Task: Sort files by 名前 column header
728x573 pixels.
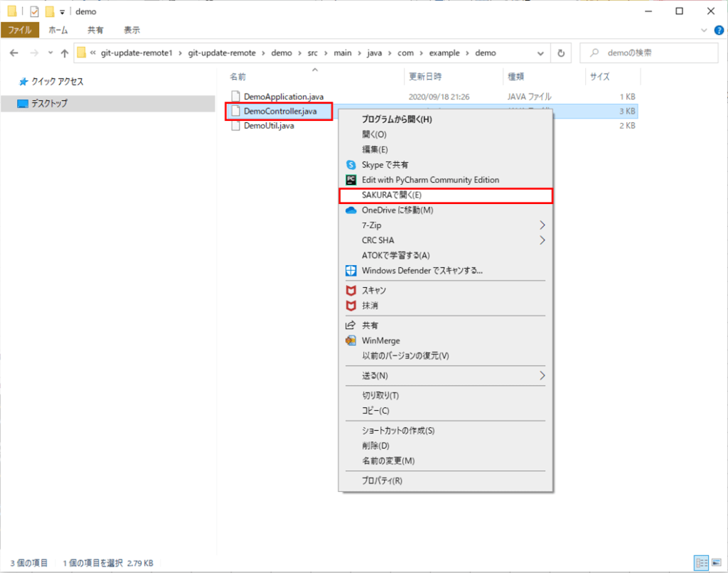Action: click(238, 77)
